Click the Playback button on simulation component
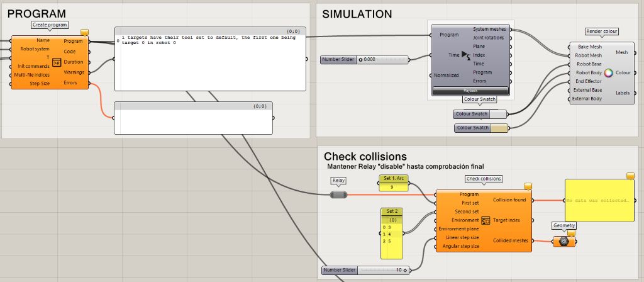 pyautogui.click(x=470, y=91)
